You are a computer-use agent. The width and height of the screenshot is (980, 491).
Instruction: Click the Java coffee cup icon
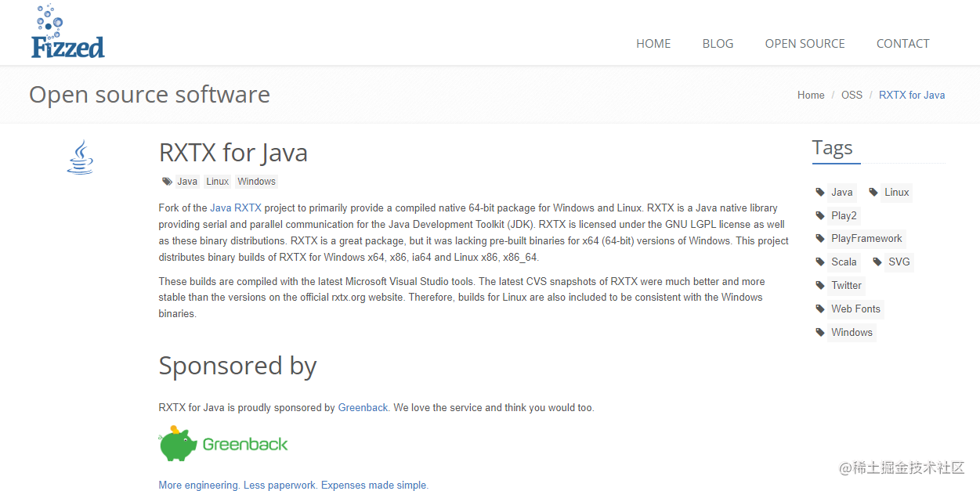[80, 157]
